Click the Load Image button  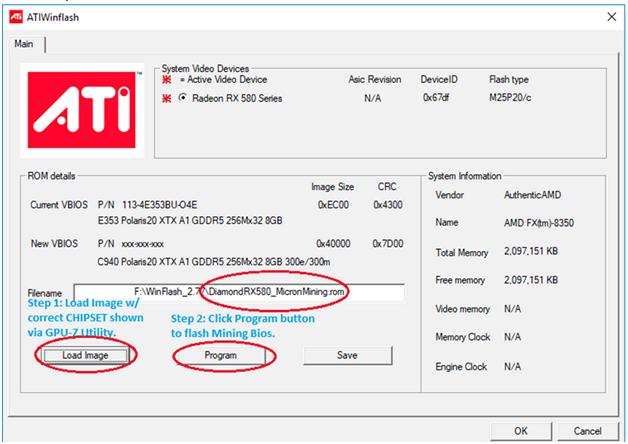pos(85,356)
